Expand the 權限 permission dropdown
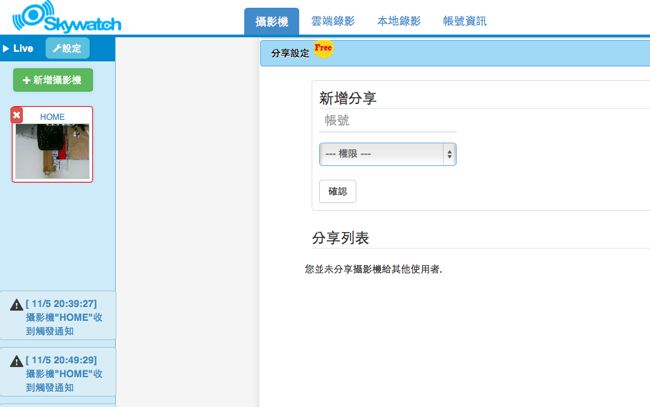 (x=387, y=154)
